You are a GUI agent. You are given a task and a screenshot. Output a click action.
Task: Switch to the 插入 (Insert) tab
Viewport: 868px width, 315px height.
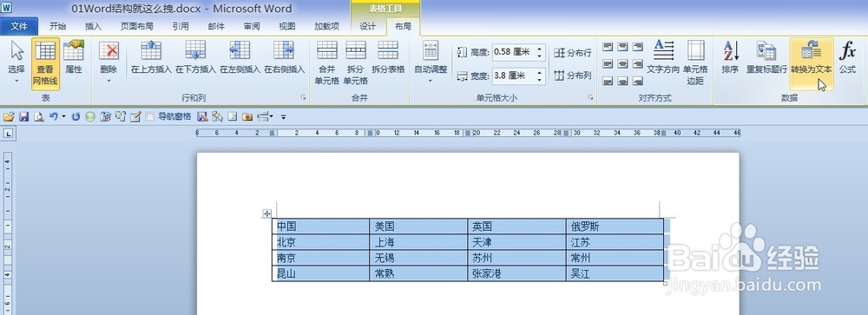93,26
